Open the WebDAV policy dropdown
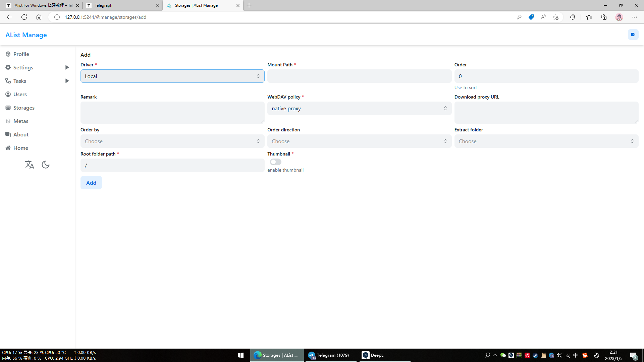Image resolution: width=644 pixels, height=362 pixels. [359, 108]
